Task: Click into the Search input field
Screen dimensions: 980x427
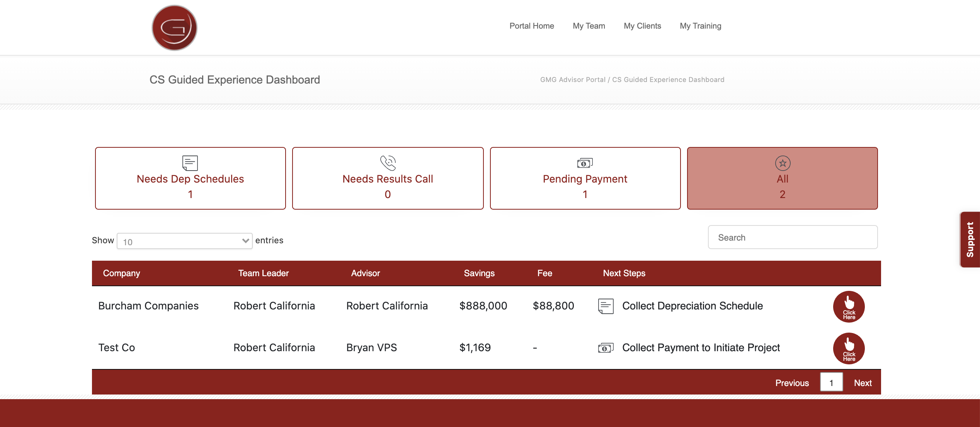Action: [x=792, y=237]
